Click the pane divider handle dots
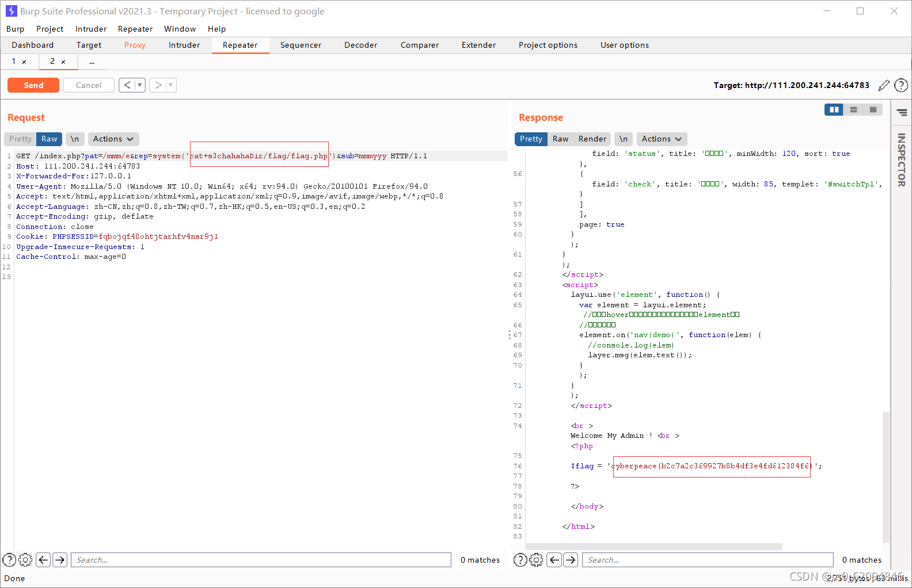912x588 pixels. click(510, 335)
